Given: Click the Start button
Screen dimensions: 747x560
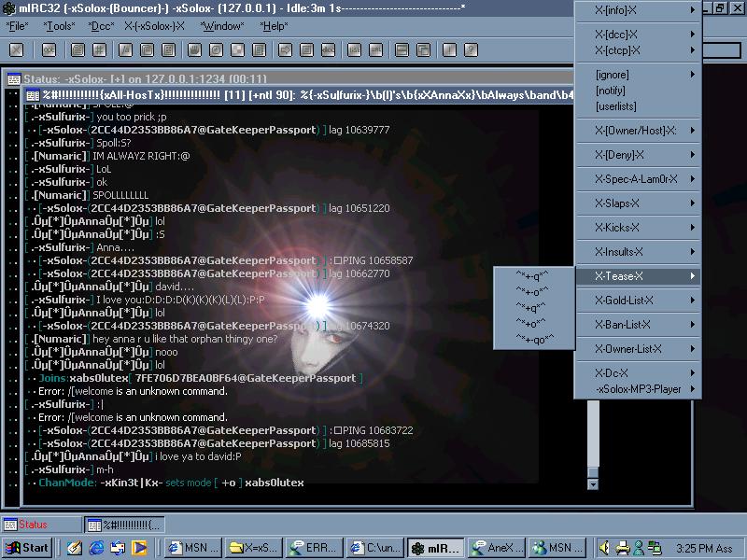Looking at the screenshot, I should [27, 548].
